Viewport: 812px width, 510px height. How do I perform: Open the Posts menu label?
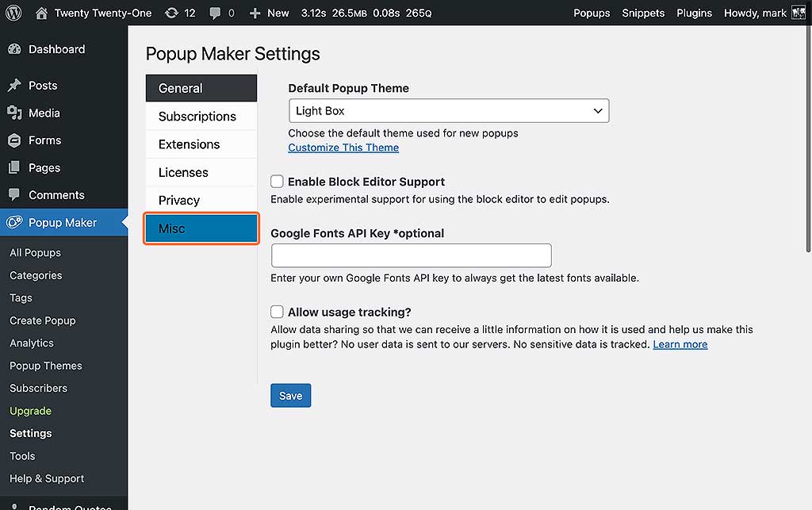click(43, 86)
